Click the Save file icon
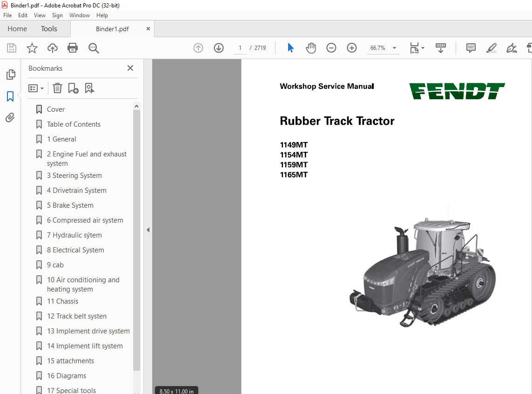 click(x=12, y=48)
